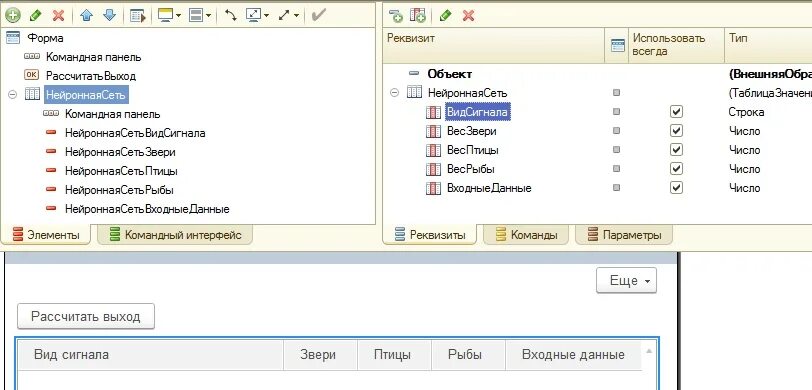This screenshot has height=390, width=812.
Task: Select НейроннаяСетьЗвери field element
Action: (120, 152)
